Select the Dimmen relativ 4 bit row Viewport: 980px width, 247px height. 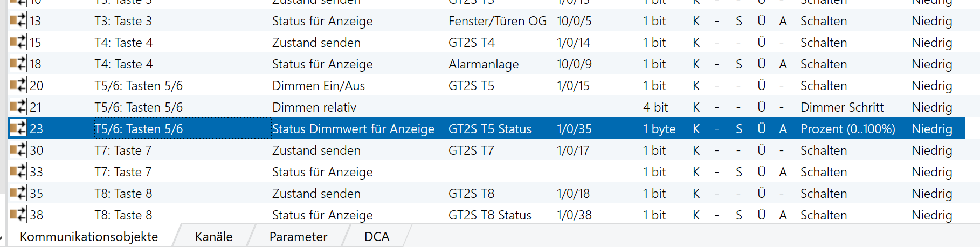coord(314,107)
